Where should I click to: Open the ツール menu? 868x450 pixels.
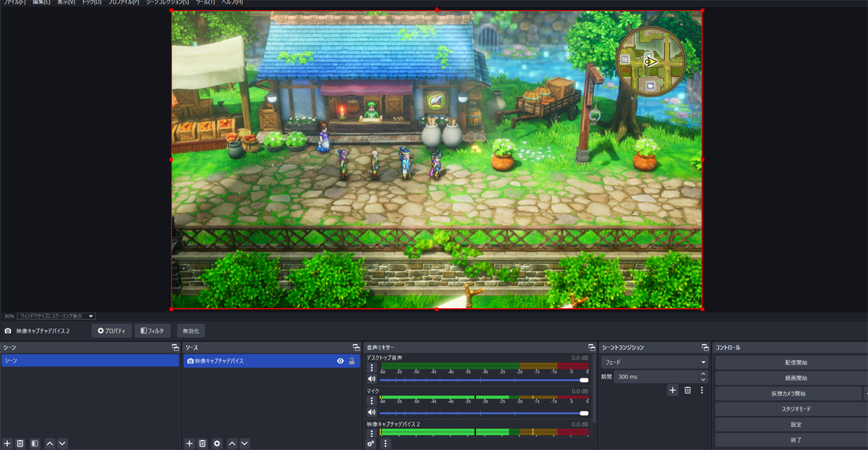pos(205,3)
